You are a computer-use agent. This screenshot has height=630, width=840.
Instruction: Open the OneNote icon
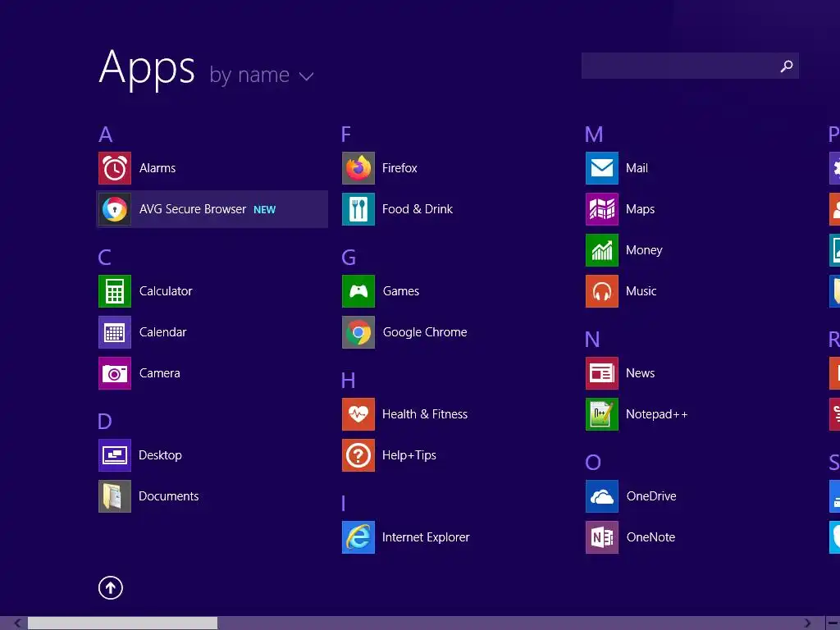[602, 537]
